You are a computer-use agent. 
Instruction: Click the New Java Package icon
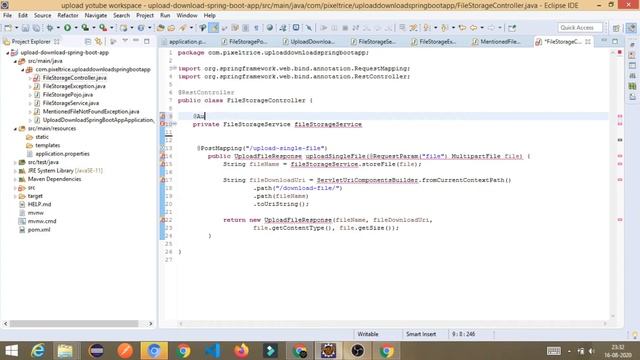click(x=123, y=28)
